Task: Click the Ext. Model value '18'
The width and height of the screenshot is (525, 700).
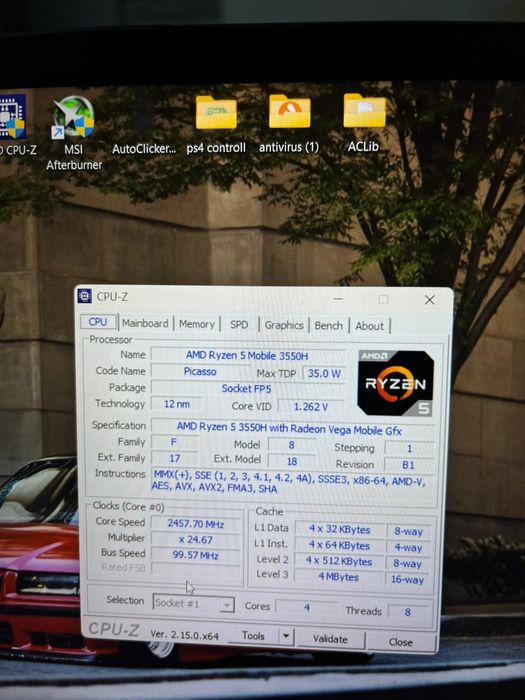Action: 292,462
